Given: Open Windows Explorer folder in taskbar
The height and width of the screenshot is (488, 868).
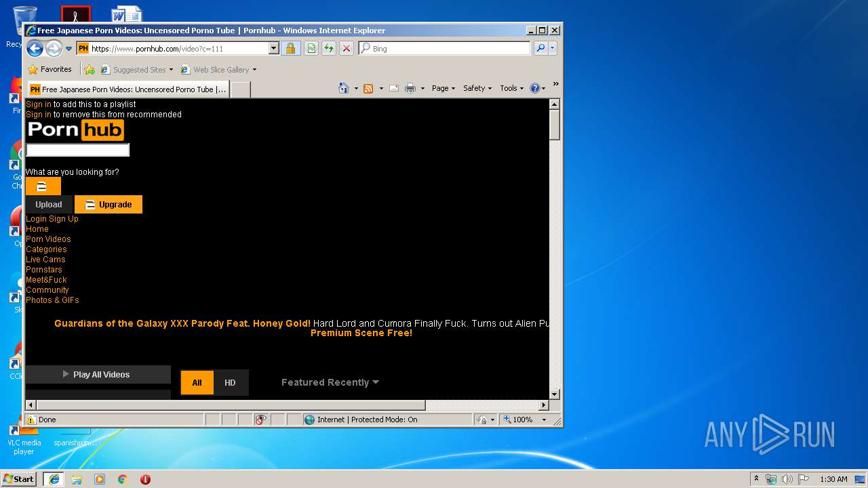Looking at the screenshot, I should 77,479.
